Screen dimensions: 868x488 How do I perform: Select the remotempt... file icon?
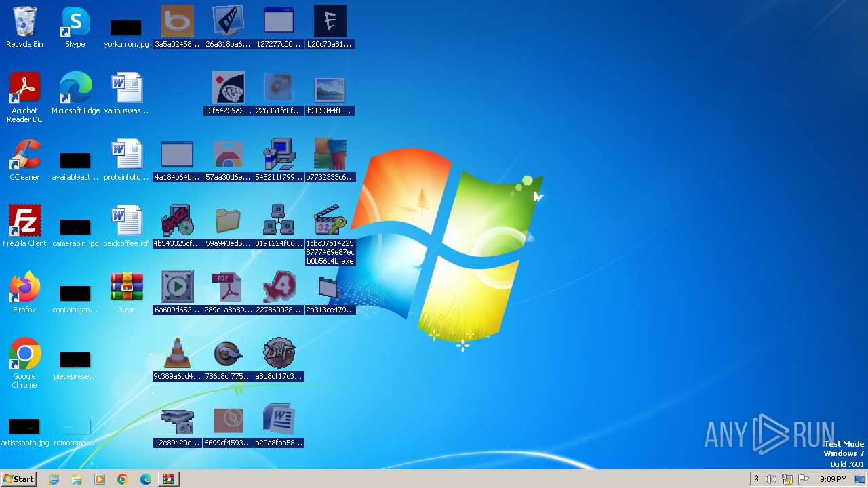coord(75,426)
